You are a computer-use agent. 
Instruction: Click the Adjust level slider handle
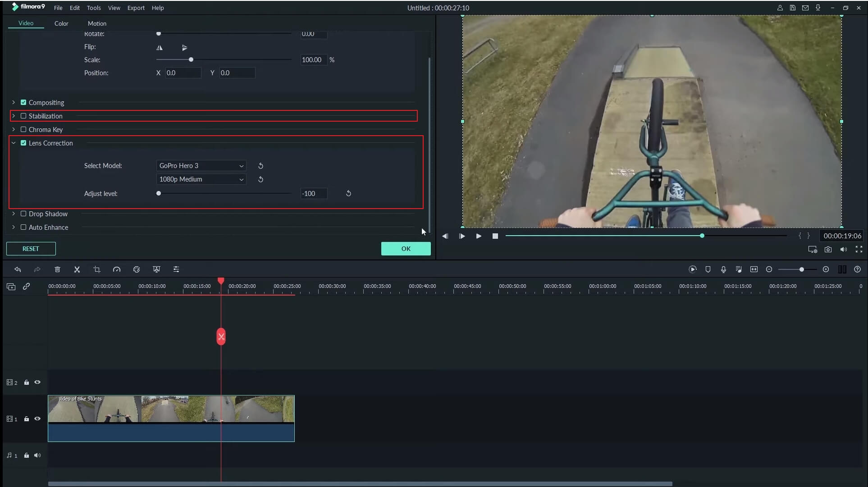tap(159, 194)
